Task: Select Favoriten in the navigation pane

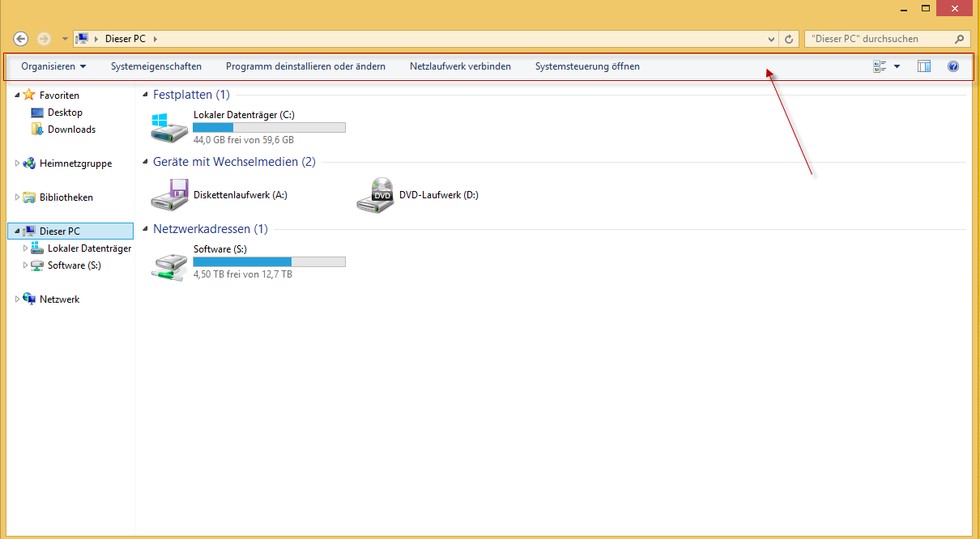Action: [59, 95]
